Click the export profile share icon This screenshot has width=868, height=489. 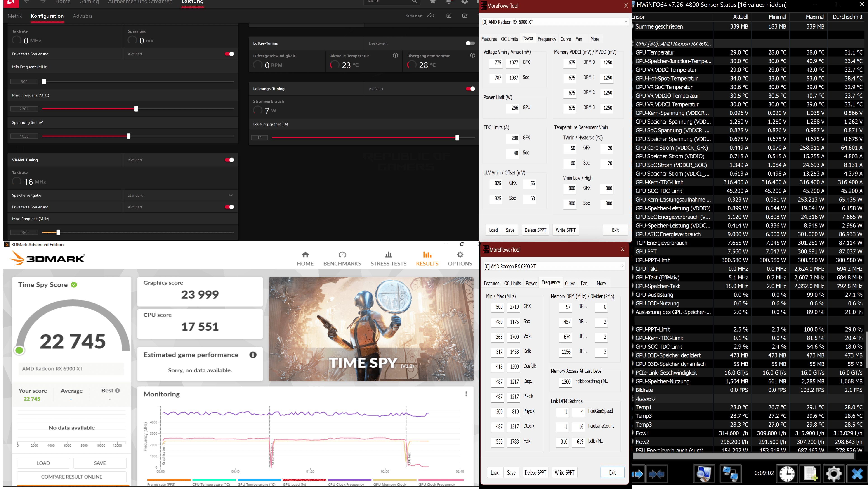pyautogui.click(x=465, y=16)
